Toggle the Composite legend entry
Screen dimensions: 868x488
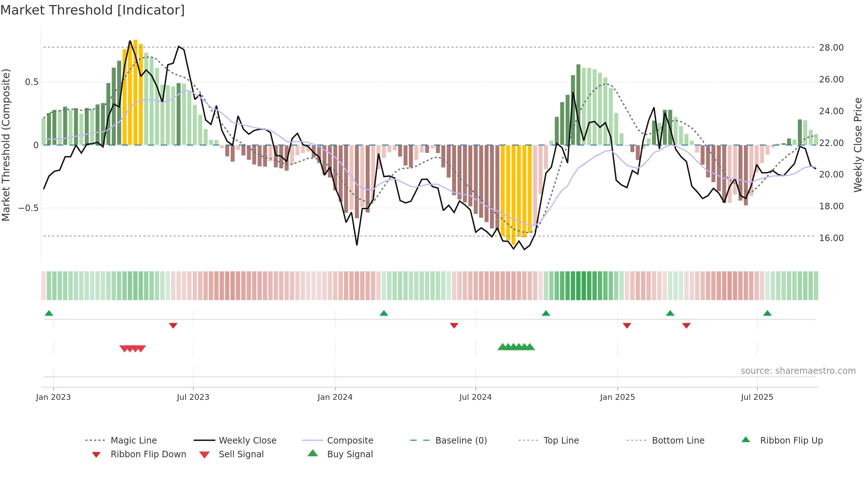point(337,440)
